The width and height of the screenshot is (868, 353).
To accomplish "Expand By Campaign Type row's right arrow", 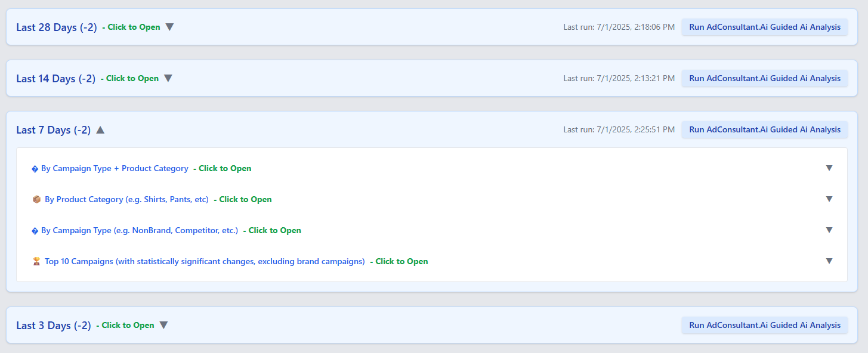I will tap(829, 230).
